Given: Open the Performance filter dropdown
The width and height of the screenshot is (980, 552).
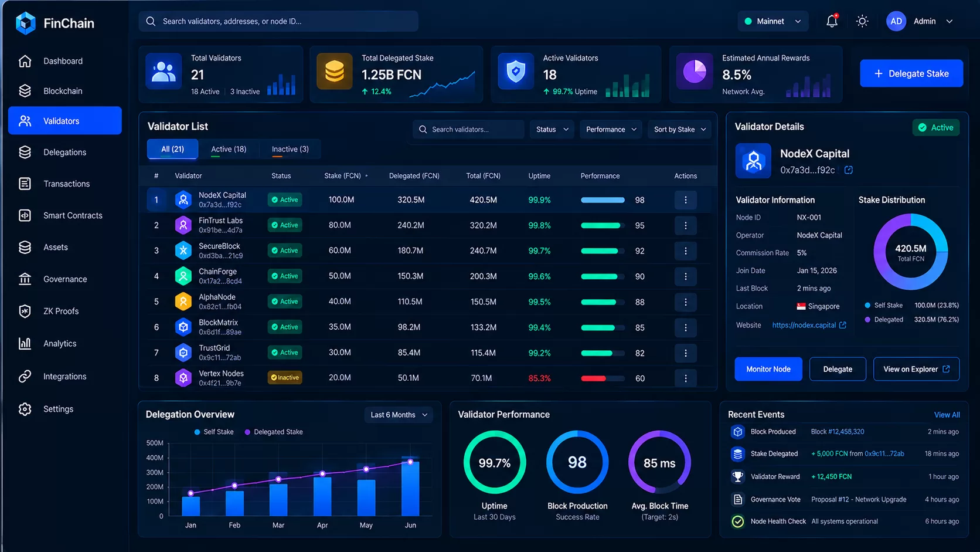Looking at the screenshot, I should pos(611,129).
